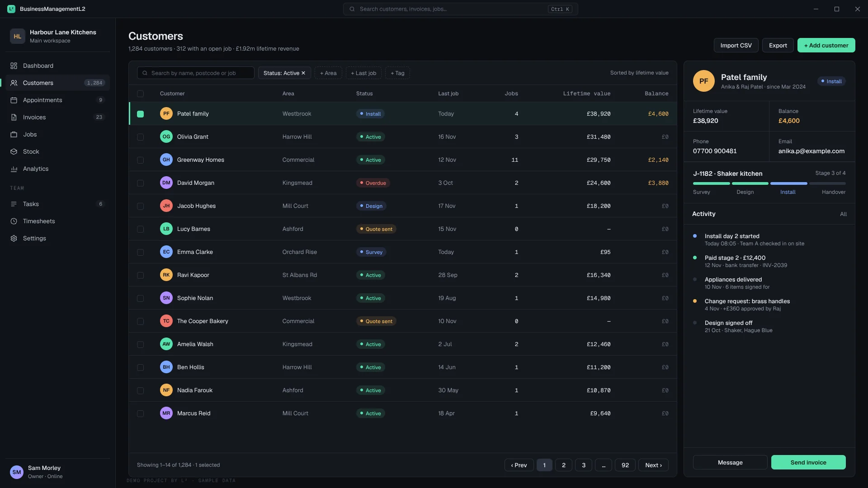Viewport: 868px width, 488px height.
Task: Click the Tasks list icon
Action: pos(14,204)
